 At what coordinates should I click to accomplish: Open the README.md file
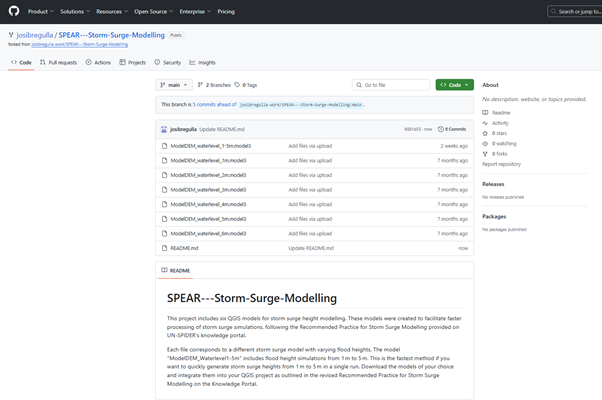tap(184, 248)
